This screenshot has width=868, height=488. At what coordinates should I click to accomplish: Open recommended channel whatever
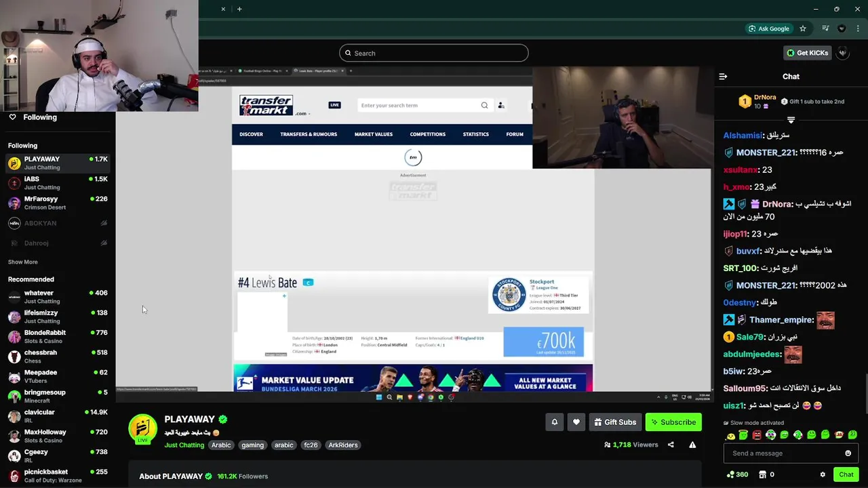click(x=58, y=297)
